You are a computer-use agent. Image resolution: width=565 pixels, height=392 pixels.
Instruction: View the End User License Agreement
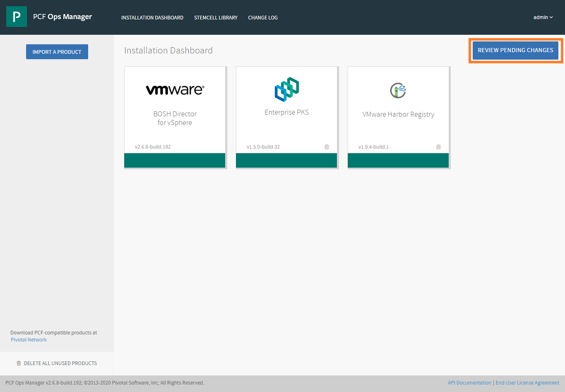point(527,383)
